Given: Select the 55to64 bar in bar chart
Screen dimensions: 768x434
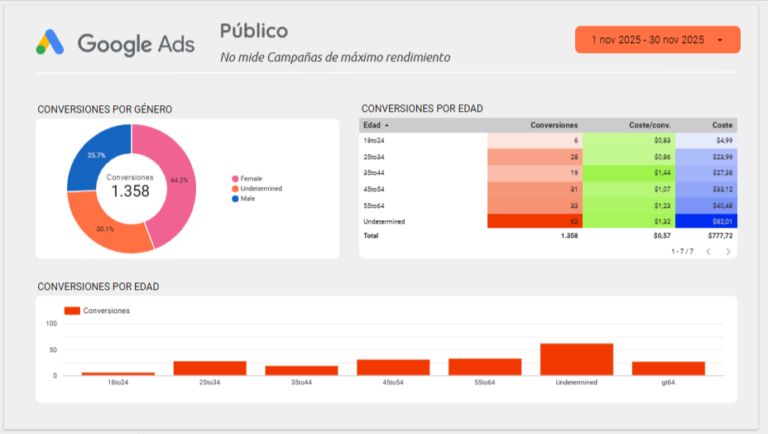Looking at the screenshot, I should pos(484,366).
